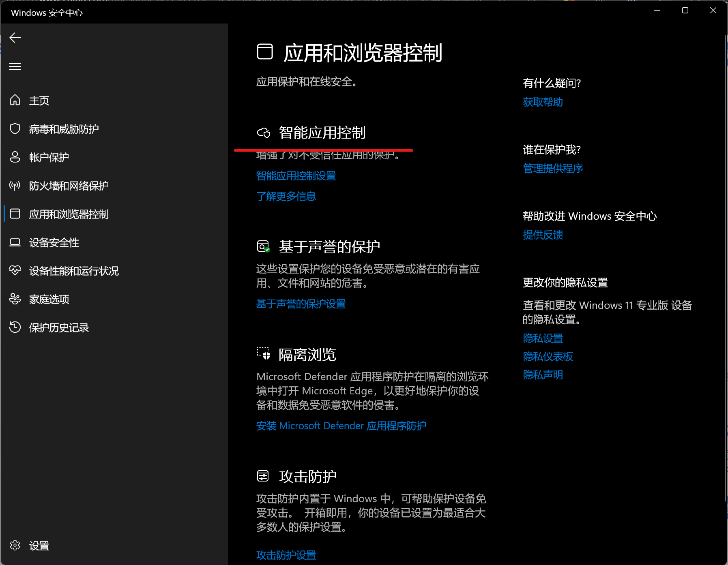Click the window icon for 应用和浏览器控制 in sidebar
The height and width of the screenshot is (565, 728).
(15, 214)
